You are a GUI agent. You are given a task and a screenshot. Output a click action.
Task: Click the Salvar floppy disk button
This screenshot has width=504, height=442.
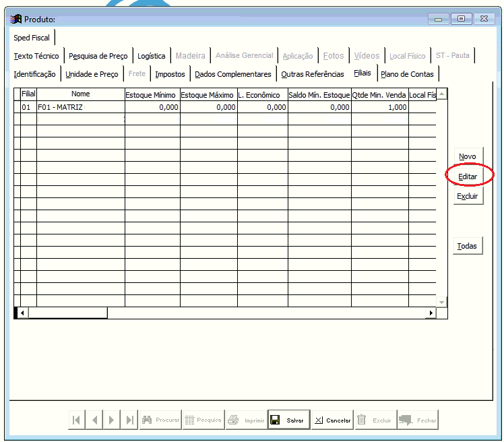click(x=289, y=420)
